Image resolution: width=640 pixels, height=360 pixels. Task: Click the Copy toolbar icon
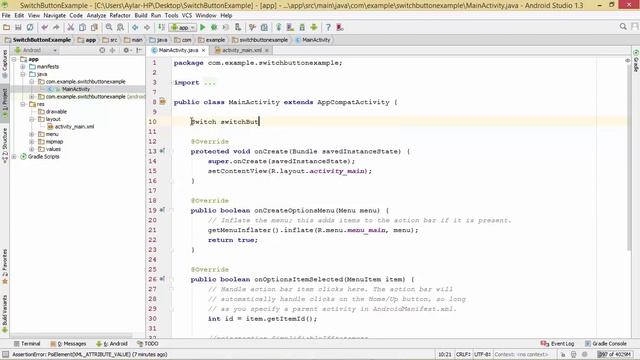pyautogui.click(x=82, y=27)
